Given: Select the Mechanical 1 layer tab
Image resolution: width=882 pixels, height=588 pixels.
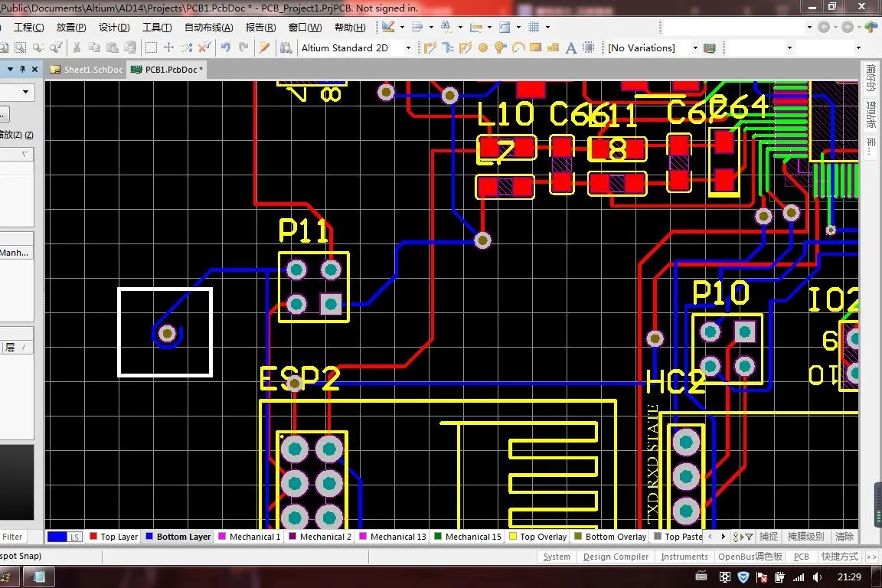Looking at the screenshot, I should pos(249,537).
